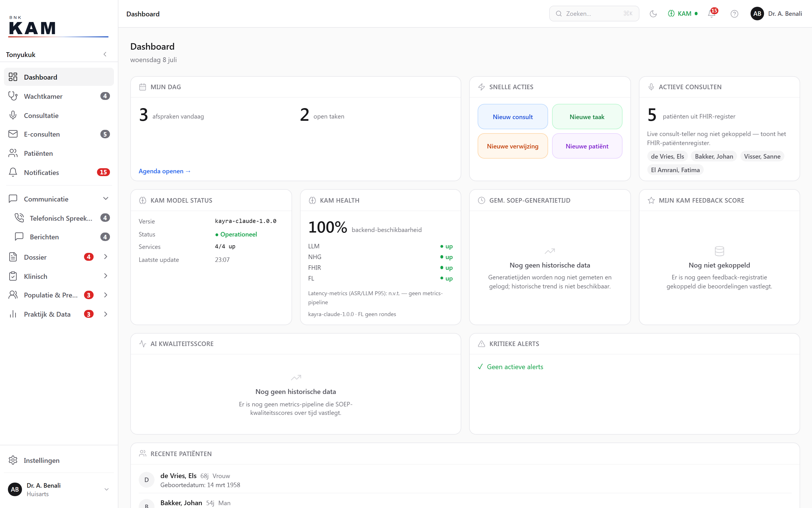Open Dashboard in the sidebar
Image resolution: width=812 pixels, height=508 pixels.
coord(59,77)
